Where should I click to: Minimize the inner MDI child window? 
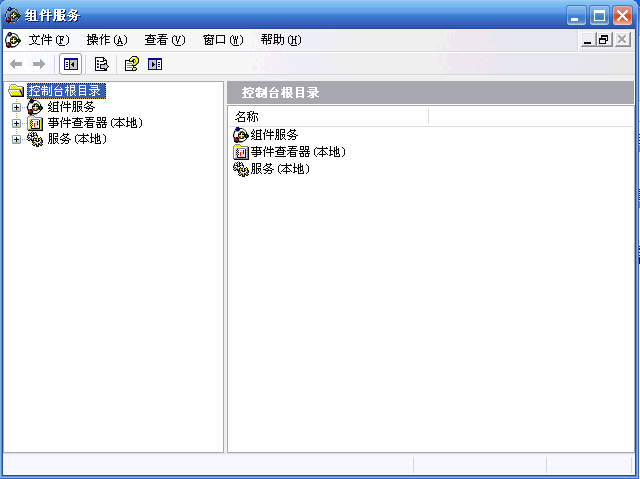[587, 40]
